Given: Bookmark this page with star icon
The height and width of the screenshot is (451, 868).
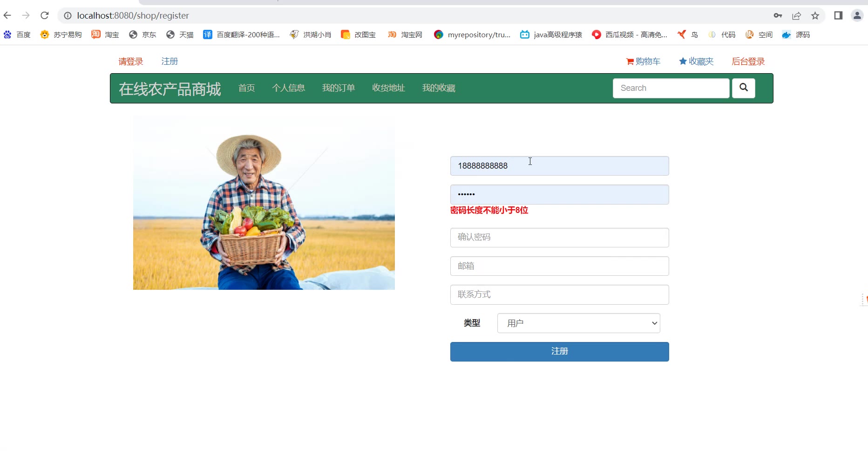Looking at the screenshot, I should (815, 15).
